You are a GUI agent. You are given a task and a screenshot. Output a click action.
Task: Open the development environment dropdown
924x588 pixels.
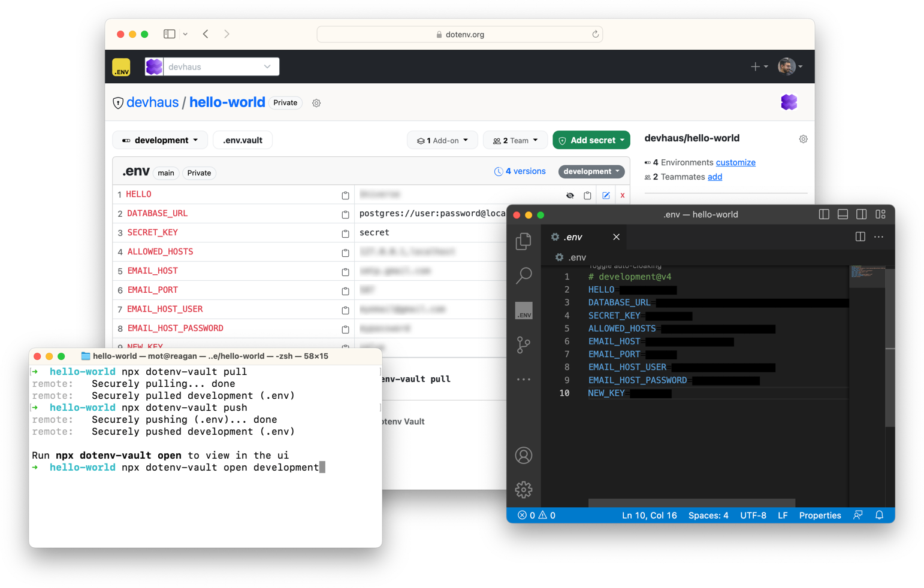pyautogui.click(x=160, y=140)
